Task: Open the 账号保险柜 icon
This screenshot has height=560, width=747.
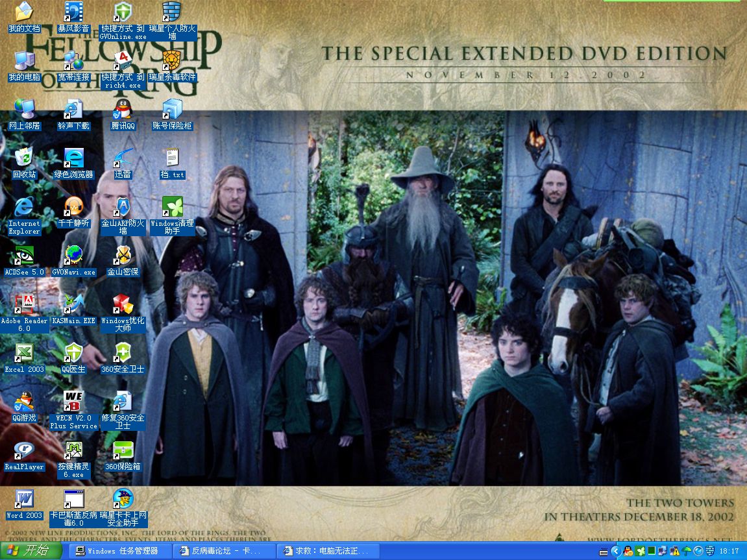Action: point(172,115)
